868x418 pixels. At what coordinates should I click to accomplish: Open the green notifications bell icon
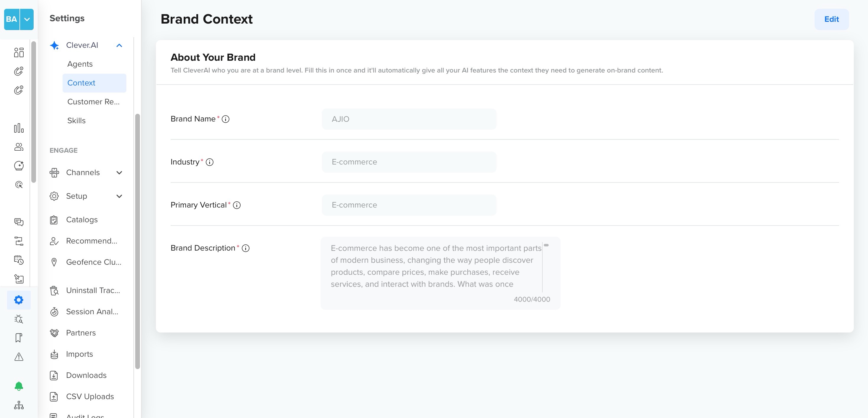19,386
